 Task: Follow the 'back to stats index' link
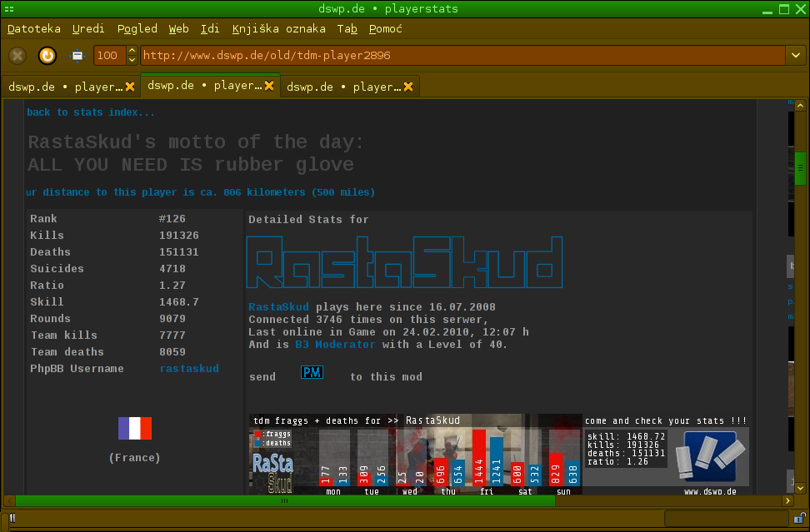pyautogui.click(x=91, y=112)
